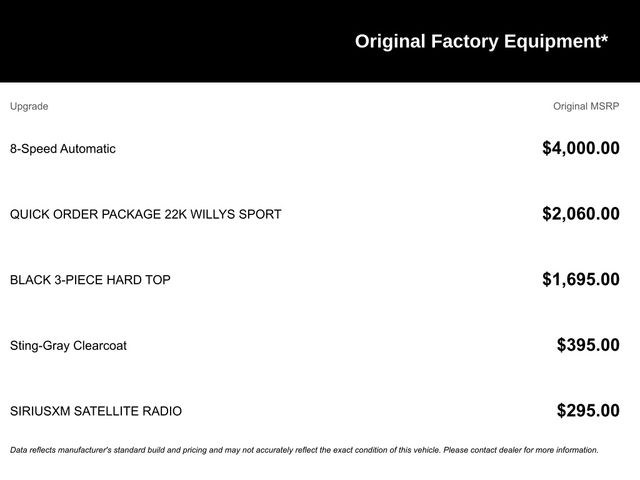
Task: Select the Black 3-Piece Hard Top label
Action: click(90, 280)
